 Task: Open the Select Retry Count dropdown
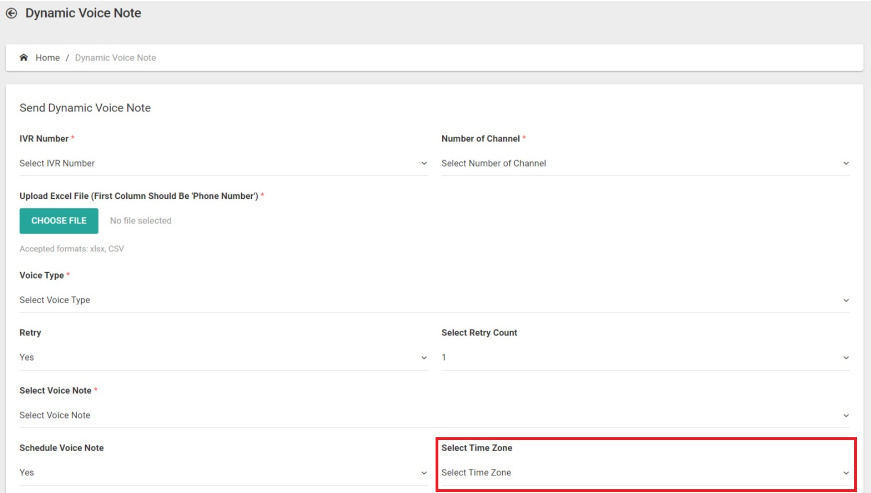point(645,358)
